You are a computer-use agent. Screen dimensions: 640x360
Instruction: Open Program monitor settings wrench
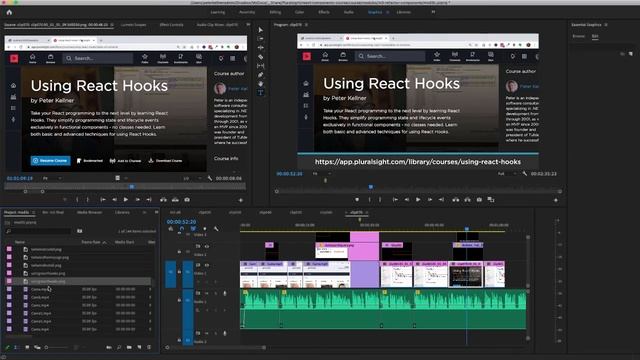[525, 173]
